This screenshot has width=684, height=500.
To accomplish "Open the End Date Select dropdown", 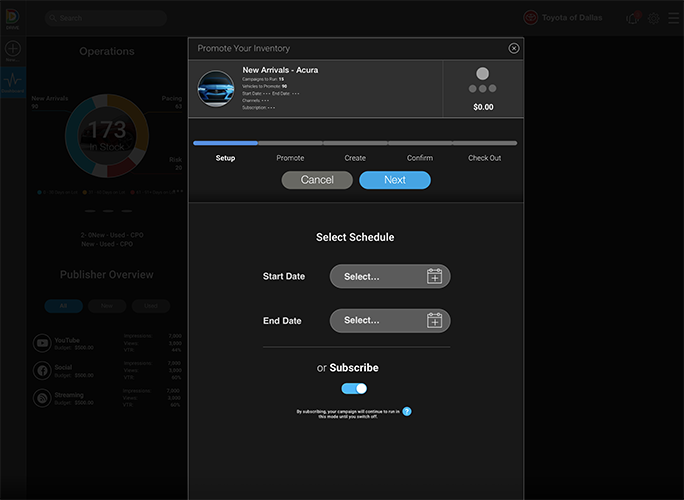I will (x=380, y=321).
